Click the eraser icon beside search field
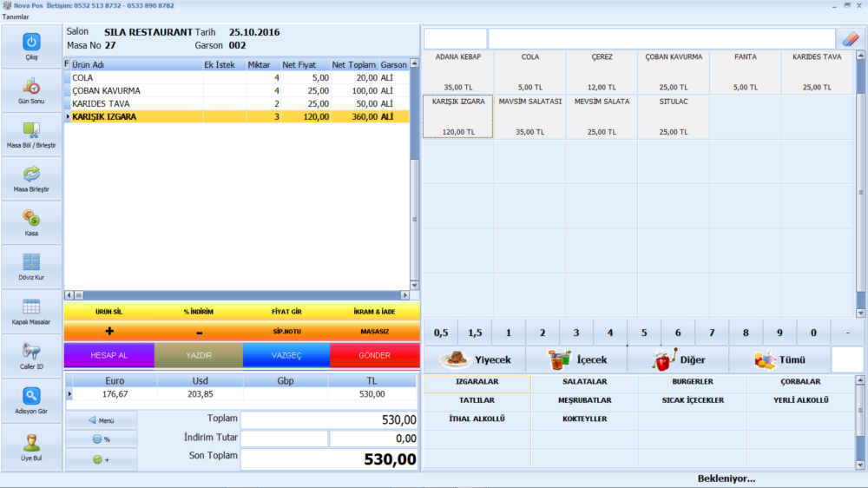This screenshot has height=488, width=868. (849, 39)
